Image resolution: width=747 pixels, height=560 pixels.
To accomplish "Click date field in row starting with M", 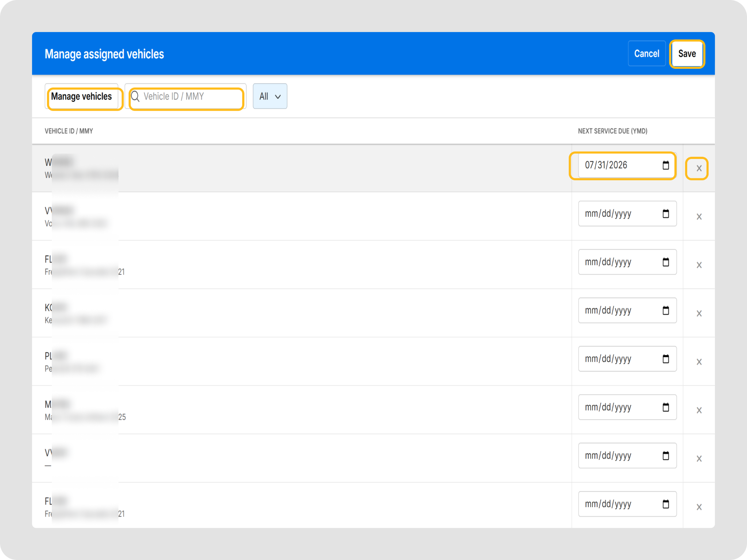I will coord(627,407).
